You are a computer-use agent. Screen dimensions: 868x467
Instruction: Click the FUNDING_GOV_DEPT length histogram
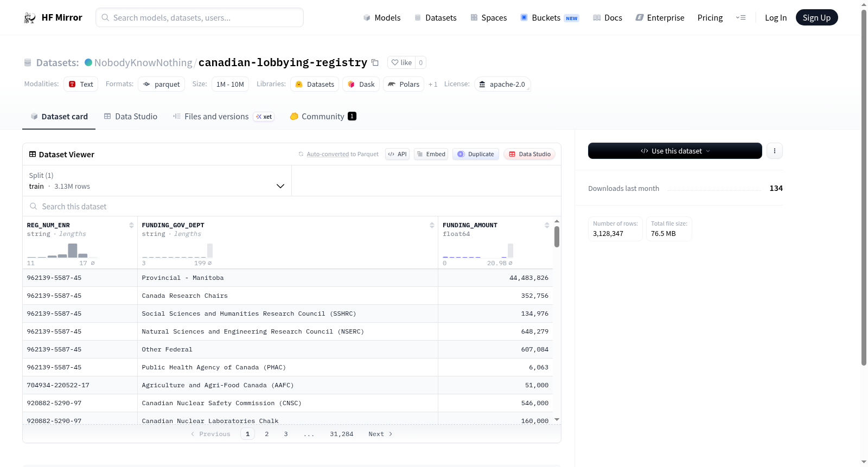coord(177,250)
